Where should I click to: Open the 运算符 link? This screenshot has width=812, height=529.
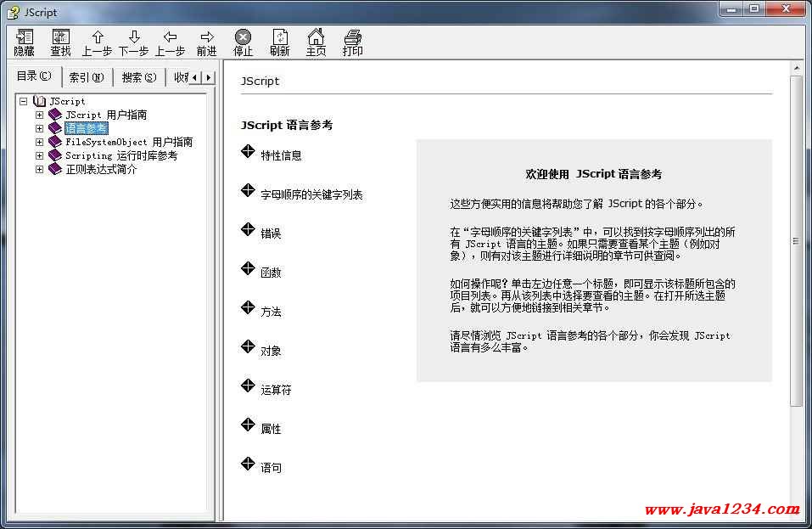point(276,390)
